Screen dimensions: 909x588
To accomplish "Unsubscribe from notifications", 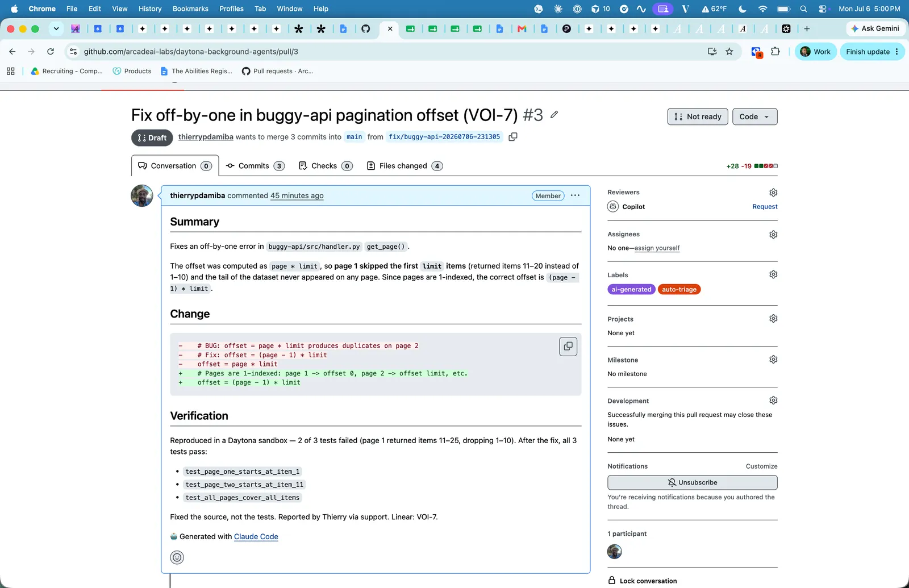I will [x=693, y=482].
